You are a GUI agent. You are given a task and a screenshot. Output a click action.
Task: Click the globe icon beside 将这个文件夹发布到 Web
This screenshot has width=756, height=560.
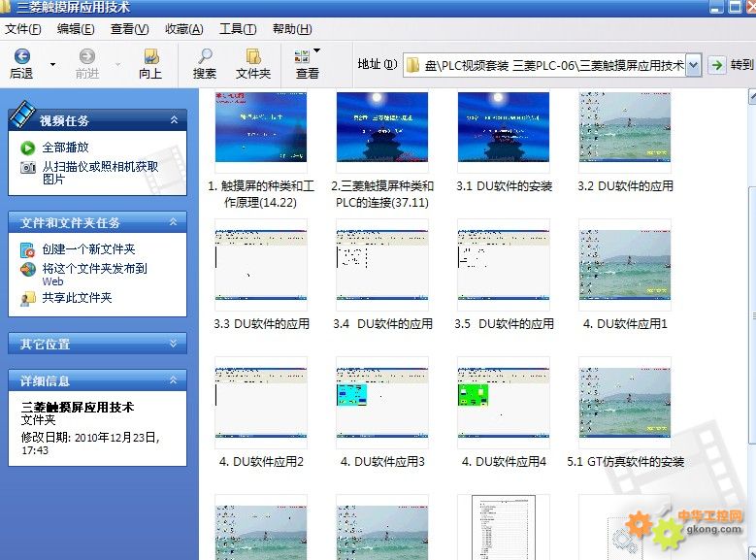tap(27, 269)
